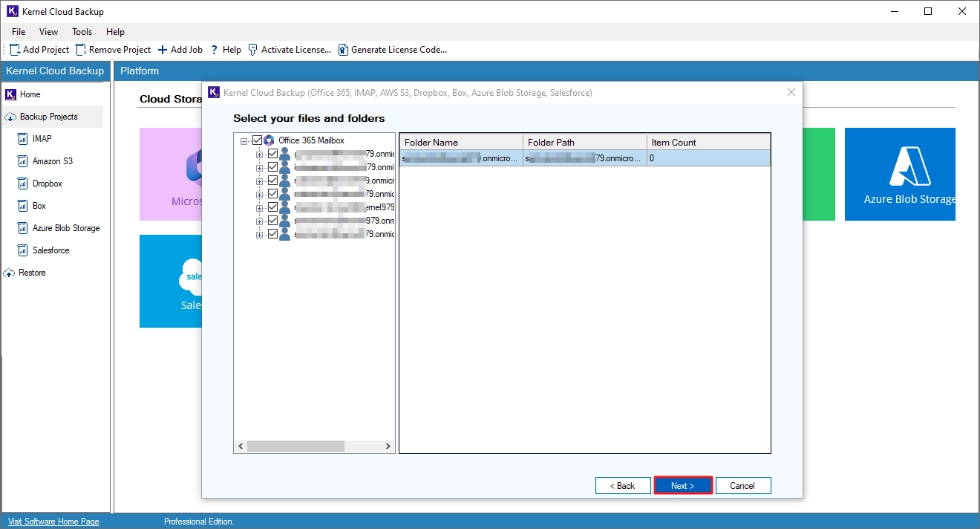Sort by the Folder Name column header
Screen dimensions: 980x529
(461, 142)
